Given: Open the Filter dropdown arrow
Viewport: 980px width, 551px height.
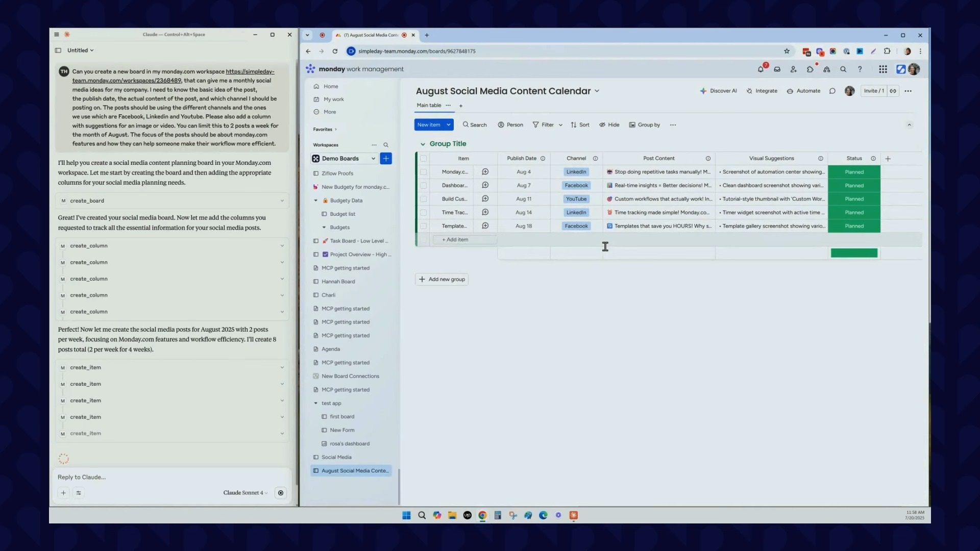Looking at the screenshot, I should coord(560,125).
